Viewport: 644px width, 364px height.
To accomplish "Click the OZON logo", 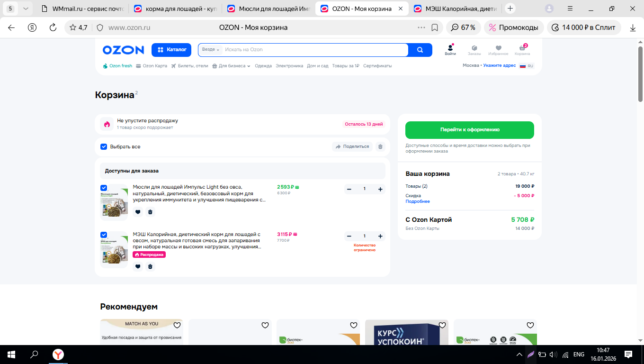I will click(123, 50).
